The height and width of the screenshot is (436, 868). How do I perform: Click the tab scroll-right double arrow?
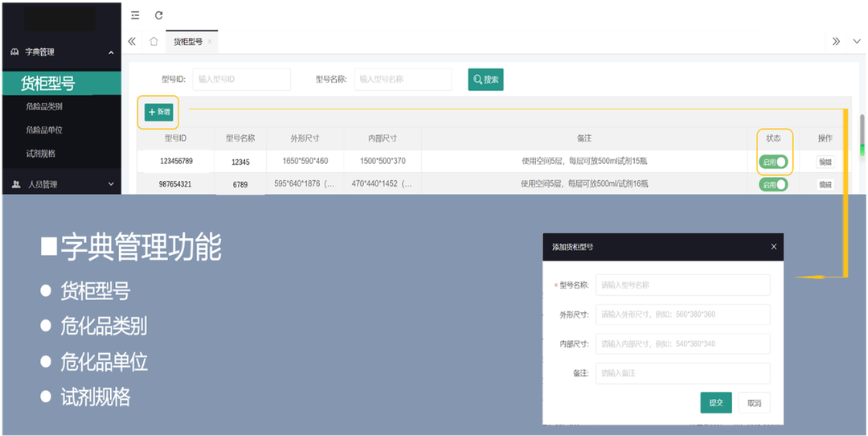click(x=837, y=42)
